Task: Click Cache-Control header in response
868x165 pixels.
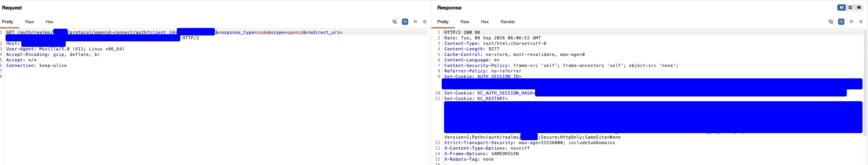Action: 515,54
